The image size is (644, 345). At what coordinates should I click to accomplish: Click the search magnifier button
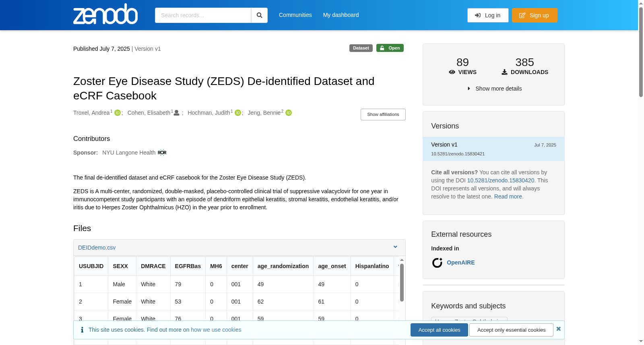tap(259, 15)
